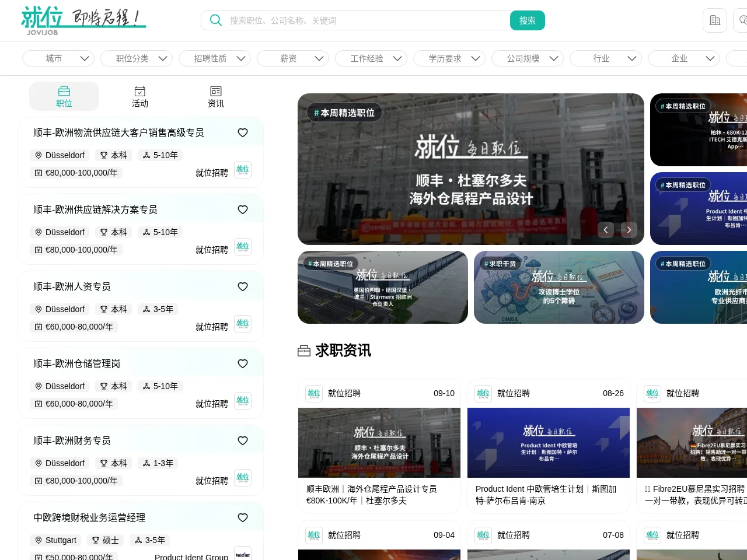This screenshot has height=560, width=747.
Task: Open the 工作经验 filter dropdown
Action: [371, 58]
